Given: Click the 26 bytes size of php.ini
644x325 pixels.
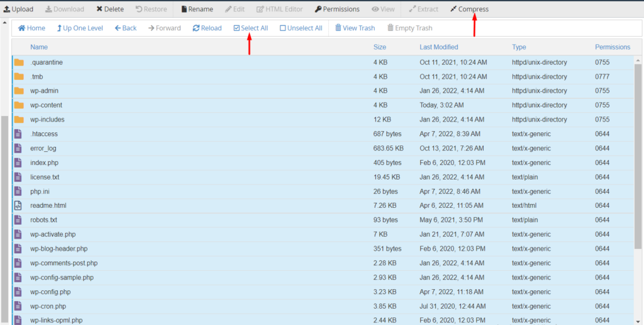Looking at the screenshot, I should pyautogui.click(x=386, y=191).
